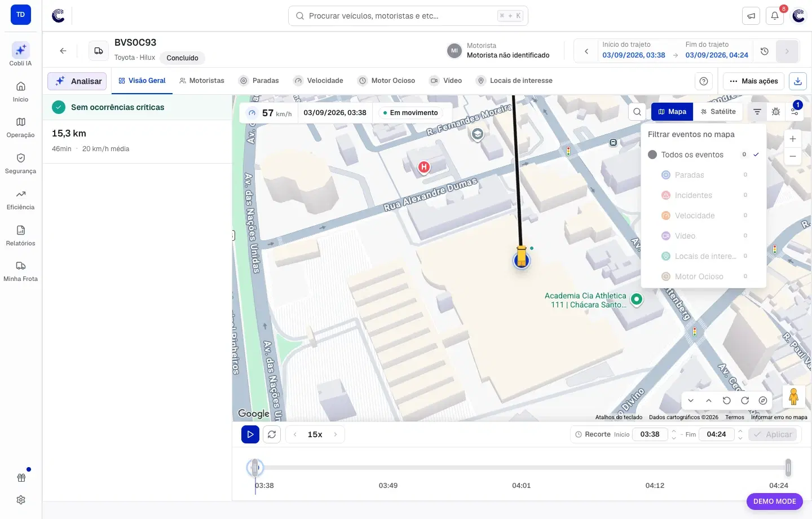Image resolution: width=812 pixels, height=519 pixels.
Task: Switch map to Satélite view
Action: [x=718, y=112]
